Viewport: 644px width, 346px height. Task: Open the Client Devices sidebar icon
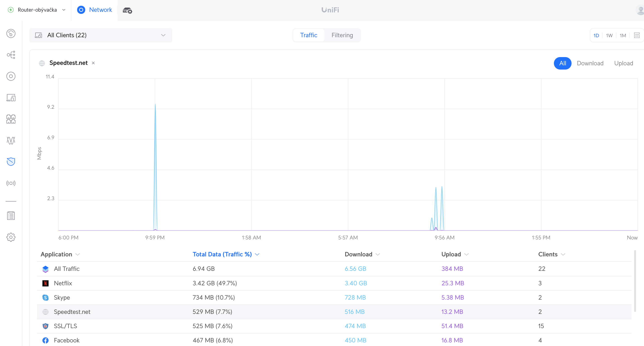11,97
